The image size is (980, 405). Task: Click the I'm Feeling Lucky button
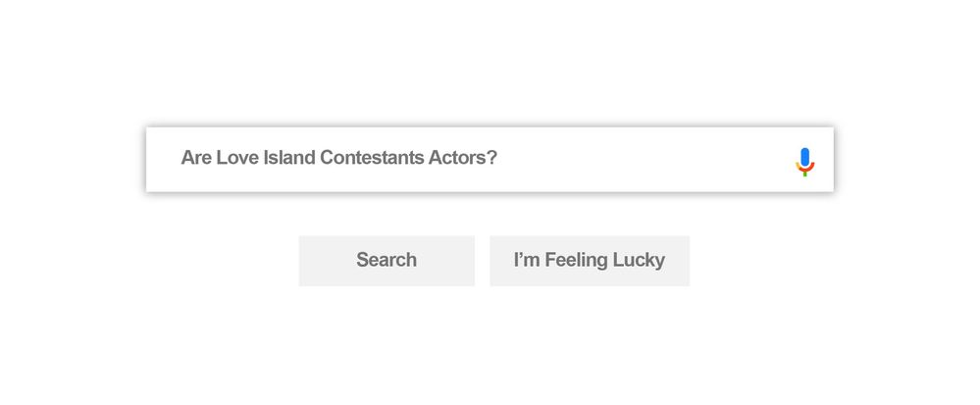[x=590, y=261]
